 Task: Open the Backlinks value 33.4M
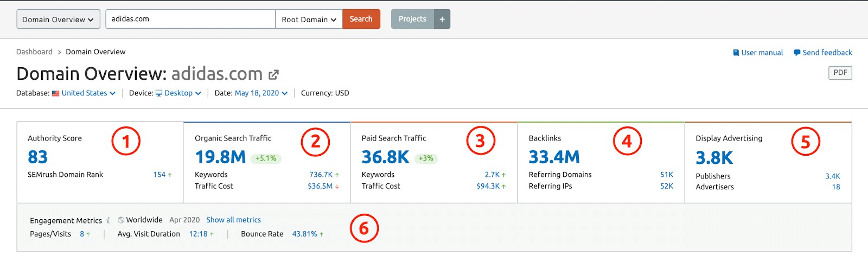pos(554,157)
